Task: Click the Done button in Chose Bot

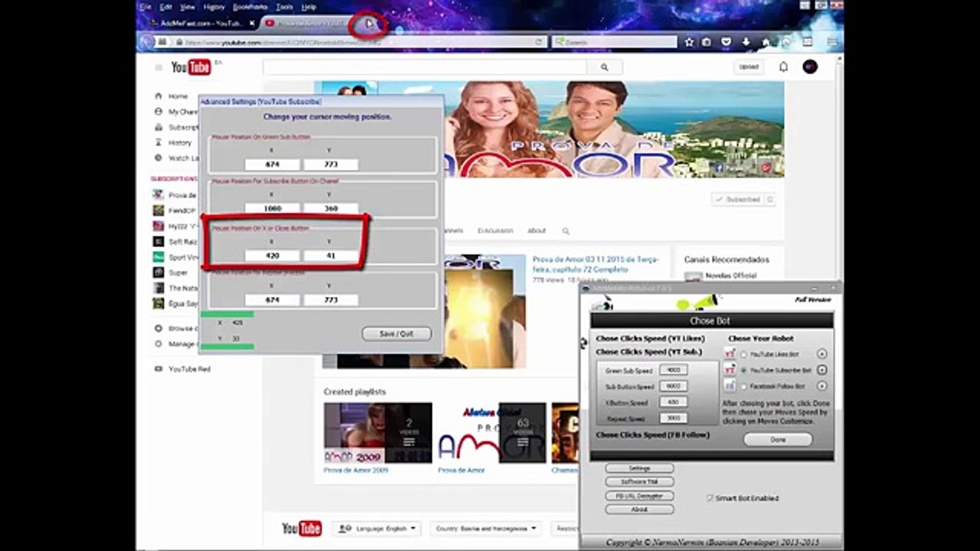Action: coord(778,439)
